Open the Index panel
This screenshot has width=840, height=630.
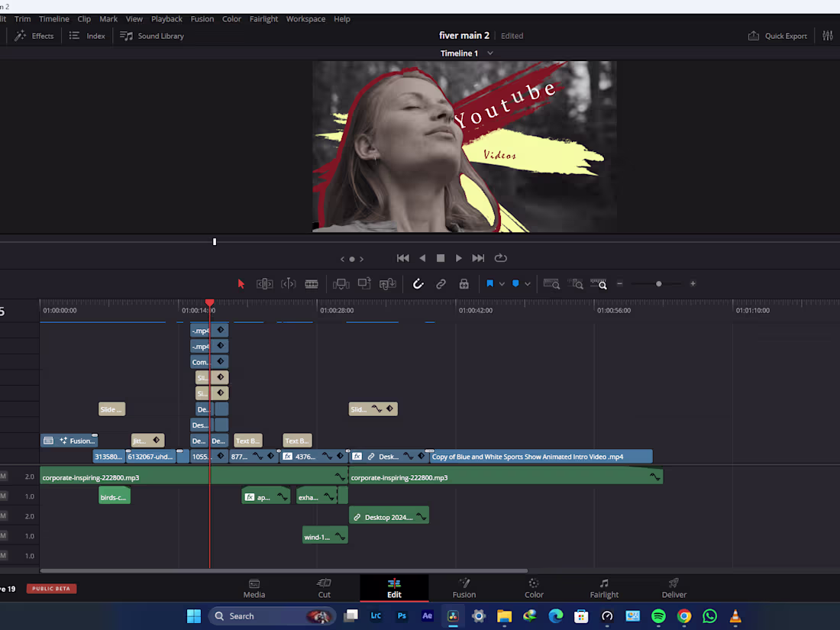pos(86,35)
